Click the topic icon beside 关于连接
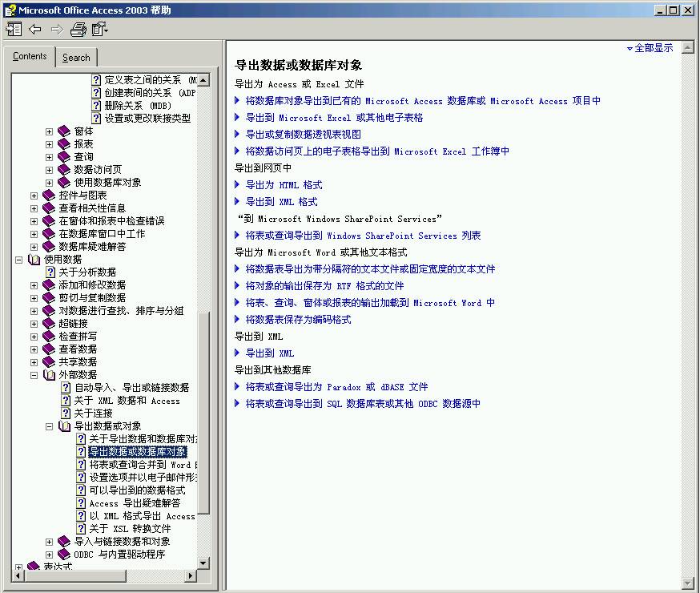Image resolution: width=700 pixels, height=593 pixels. tap(66, 413)
